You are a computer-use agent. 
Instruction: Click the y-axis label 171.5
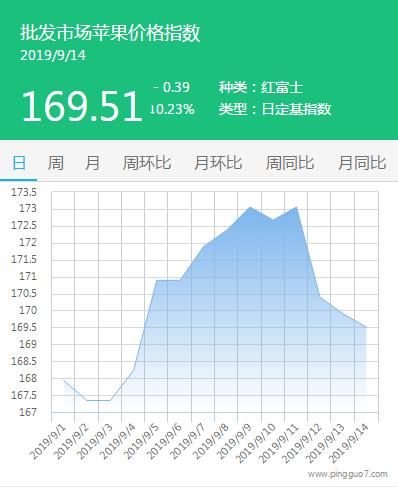[x=24, y=259]
